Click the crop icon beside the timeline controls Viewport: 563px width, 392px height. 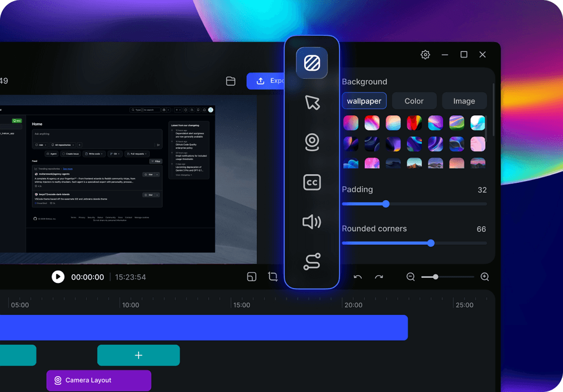273,277
